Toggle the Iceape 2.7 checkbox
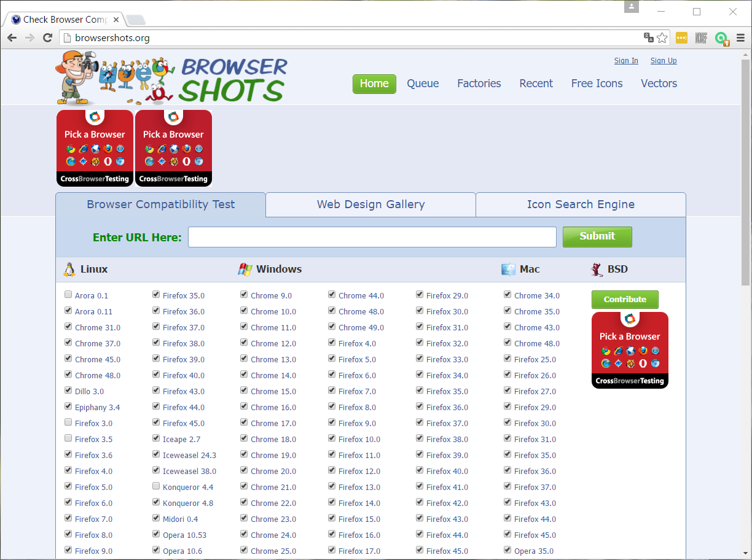Image resolution: width=752 pixels, height=560 pixels. coord(156,438)
